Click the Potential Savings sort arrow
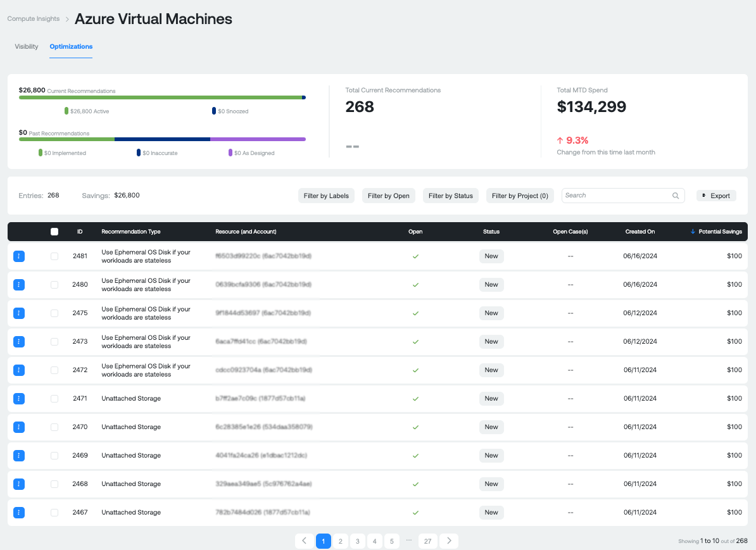This screenshot has width=756, height=550. click(x=693, y=232)
